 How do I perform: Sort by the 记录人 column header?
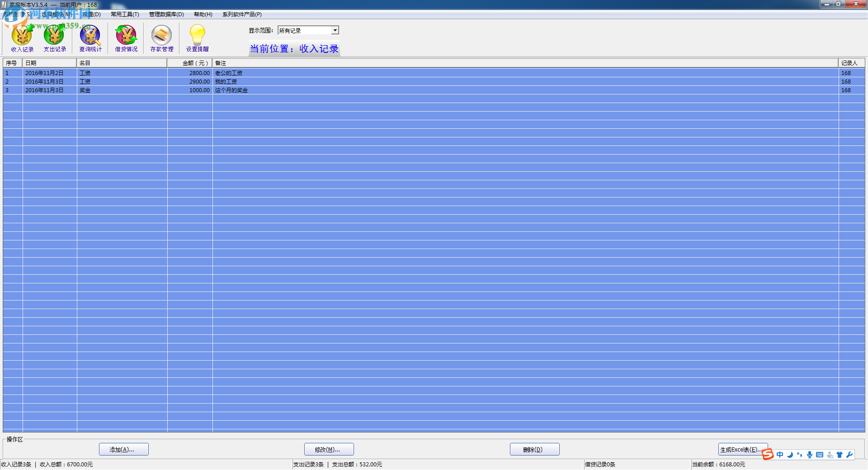(852, 63)
